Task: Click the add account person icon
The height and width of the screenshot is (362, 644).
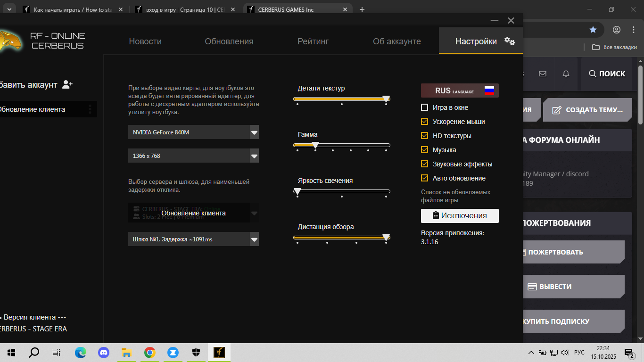Action: tap(67, 84)
